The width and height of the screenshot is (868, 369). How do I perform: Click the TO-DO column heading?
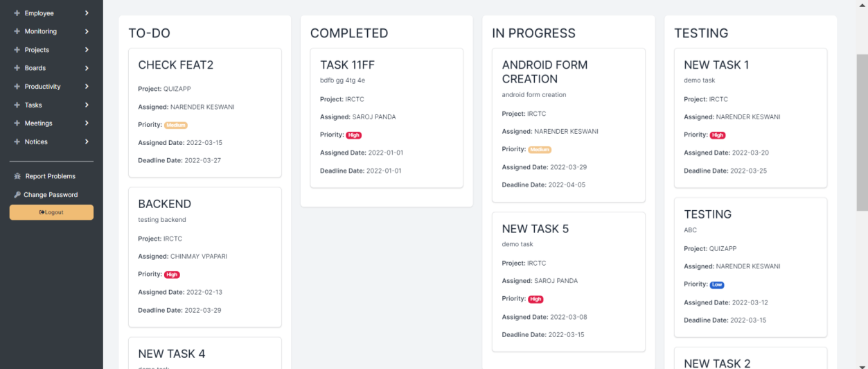(150, 33)
